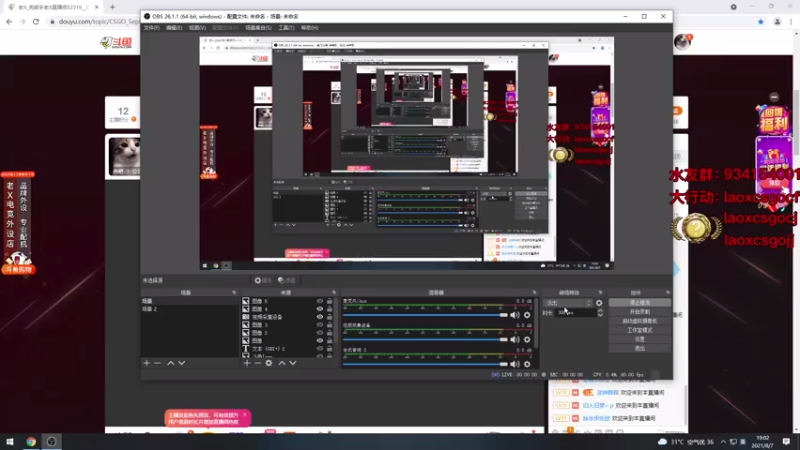Mute the mixer 视频采集设备 speaker icon
This screenshot has height=450, width=800.
tap(515, 339)
